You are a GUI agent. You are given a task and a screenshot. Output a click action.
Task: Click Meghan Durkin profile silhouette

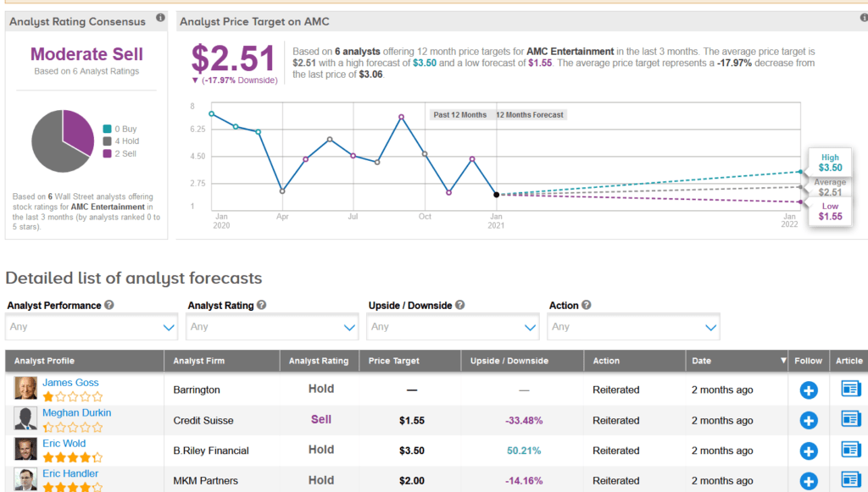25,419
